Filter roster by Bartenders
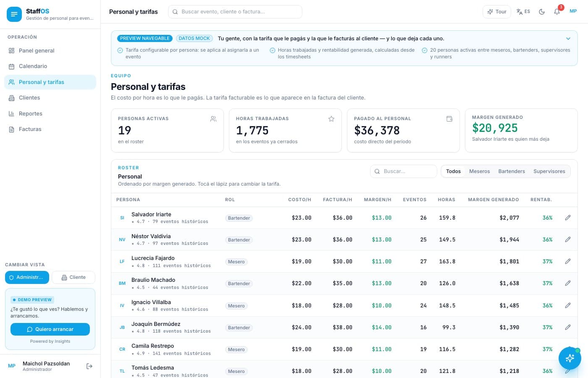Image resolution: width=588 pixels, height=378 pixels. point(512,171)
